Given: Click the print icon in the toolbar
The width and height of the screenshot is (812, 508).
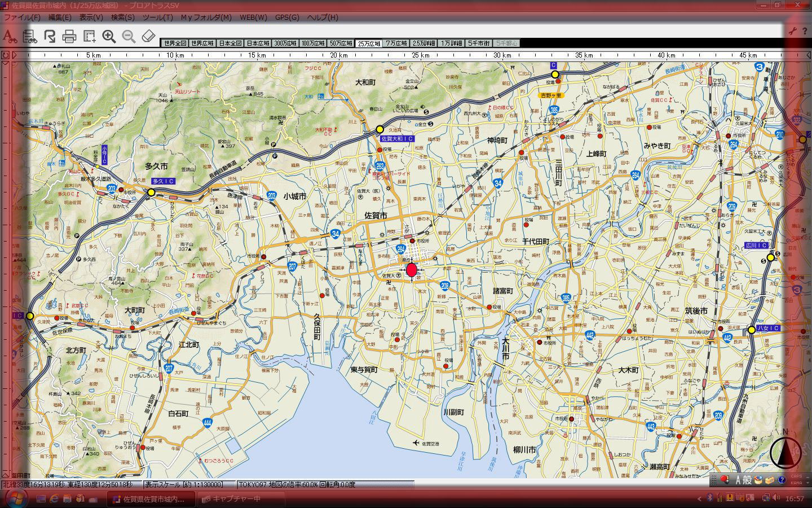Looking at the screenshot, I should point(69,37).
